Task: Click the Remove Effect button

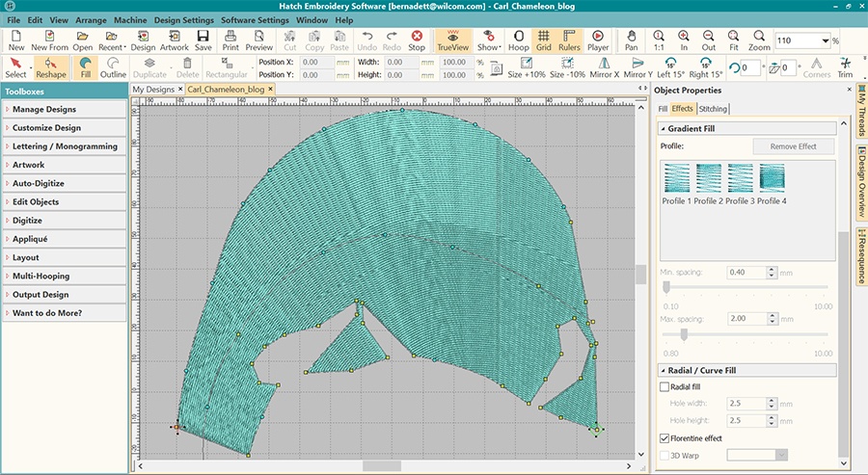Action: pos(793,146)
